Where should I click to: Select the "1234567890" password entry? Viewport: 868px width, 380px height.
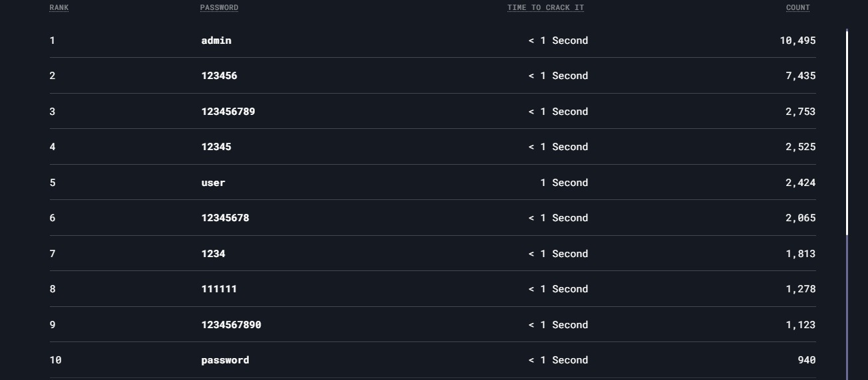tap(231, 325)
